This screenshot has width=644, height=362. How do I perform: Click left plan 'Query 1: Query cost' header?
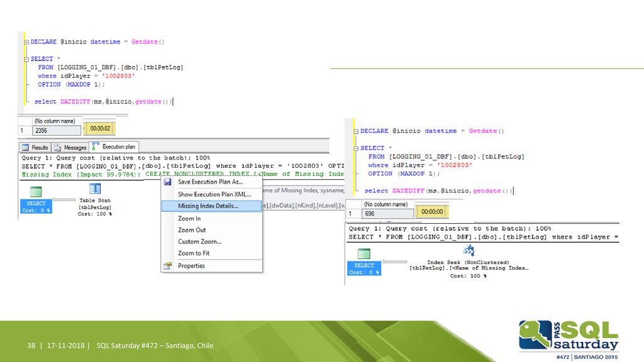[x=116, y=158]
